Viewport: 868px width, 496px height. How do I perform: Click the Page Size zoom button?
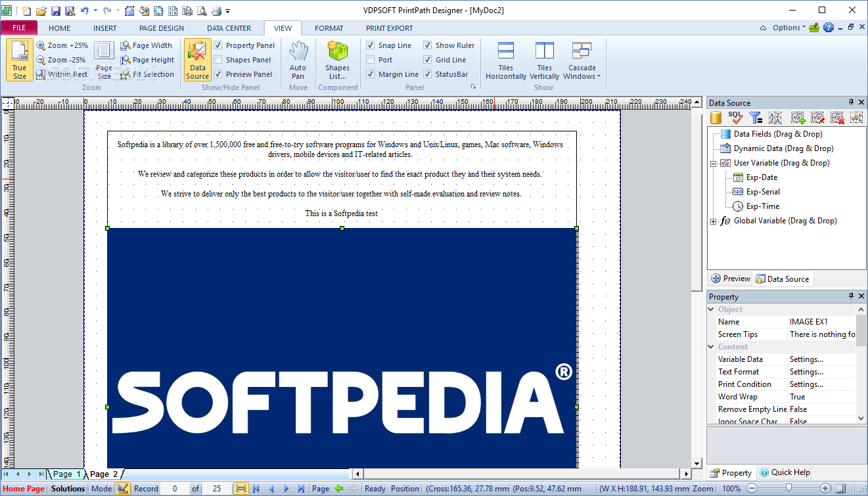104,60
